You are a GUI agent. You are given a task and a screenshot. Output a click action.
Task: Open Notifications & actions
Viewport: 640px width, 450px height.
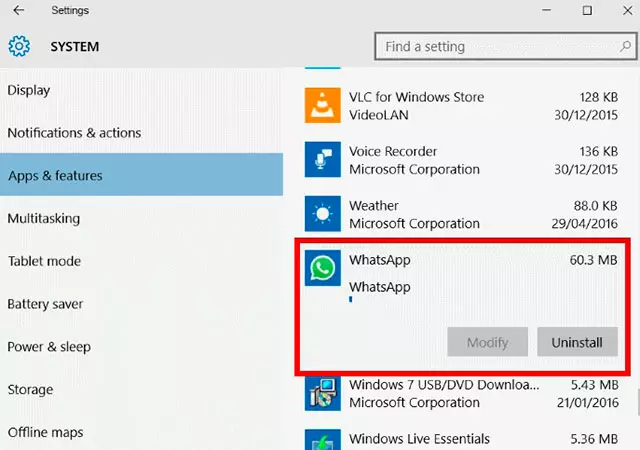141,133
